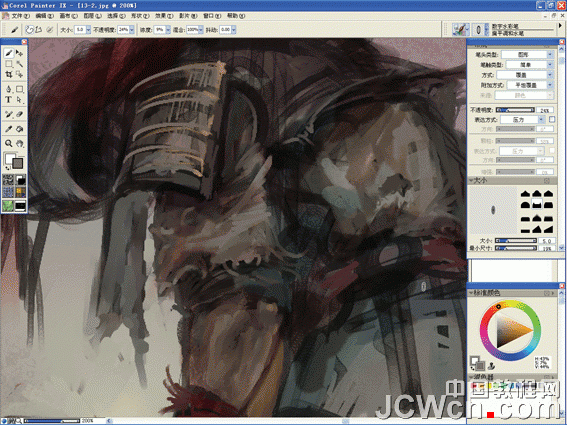Open brush selector bar menu arrow
The width and height of the screenshot is (567, 425).
pos(561,26)
